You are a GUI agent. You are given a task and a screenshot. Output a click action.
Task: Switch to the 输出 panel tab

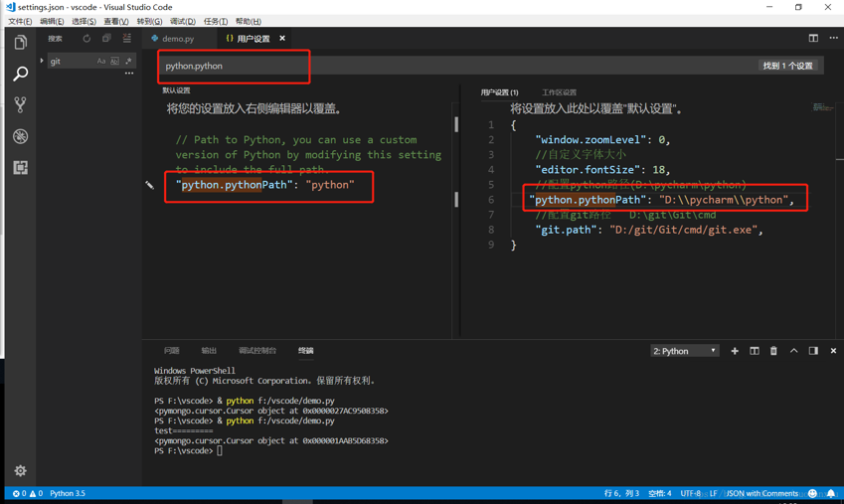click(209, 351)
